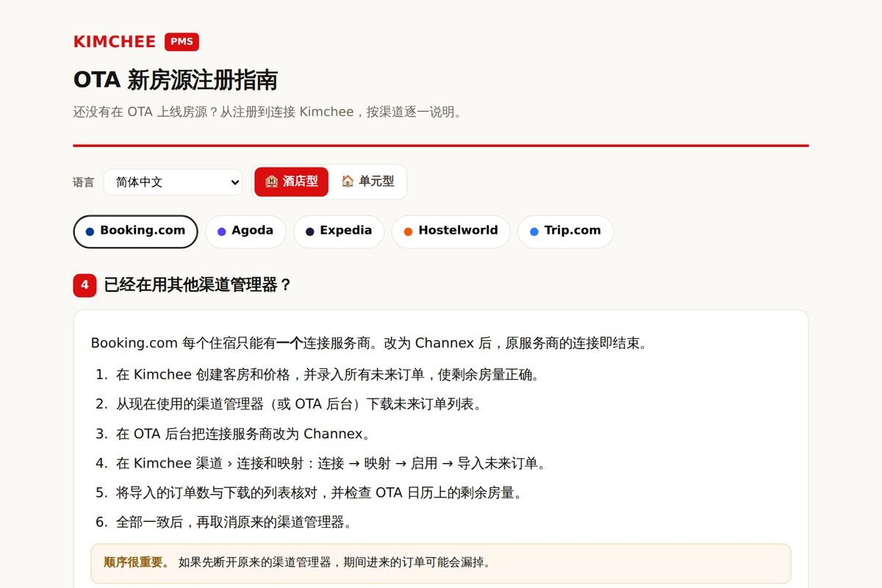
Task: View the Trip.com channel tab
Action: point(565,232)
